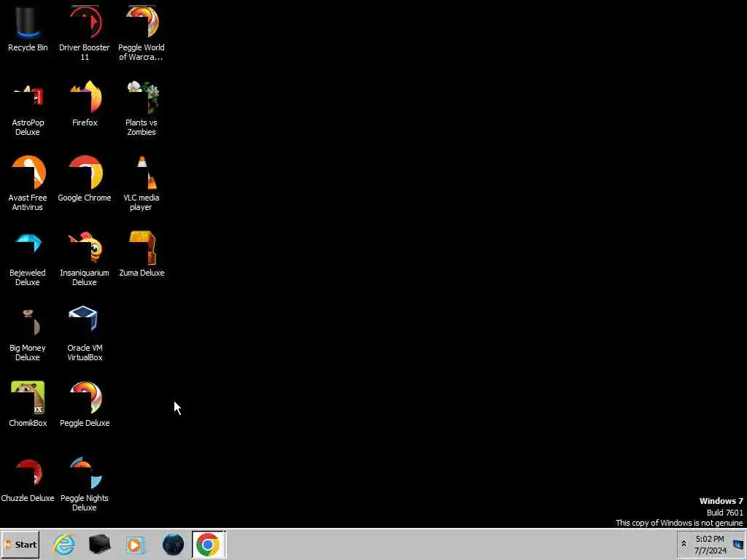This screenshot has height=560, width=747.
Task: Open the Start menu
Action: click(20, 544)
